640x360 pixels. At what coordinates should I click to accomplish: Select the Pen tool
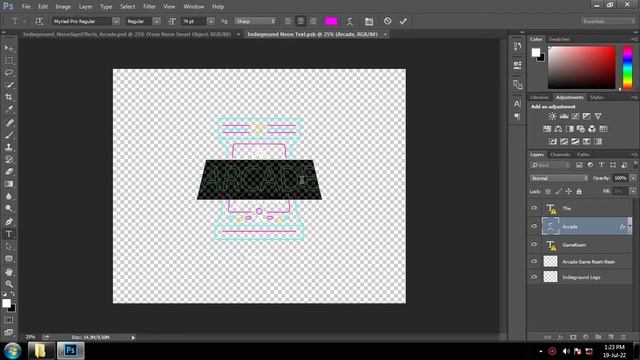coord(9,222)
